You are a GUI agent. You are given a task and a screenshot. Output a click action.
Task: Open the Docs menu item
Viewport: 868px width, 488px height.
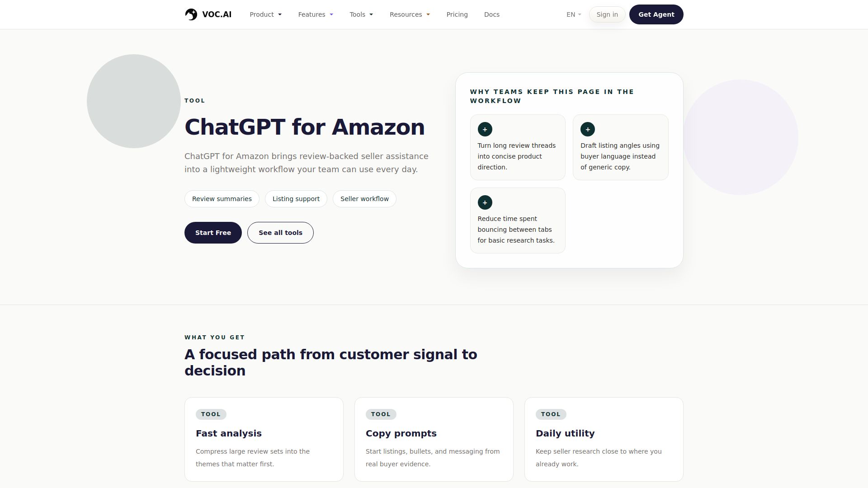(x=492, y=14)
